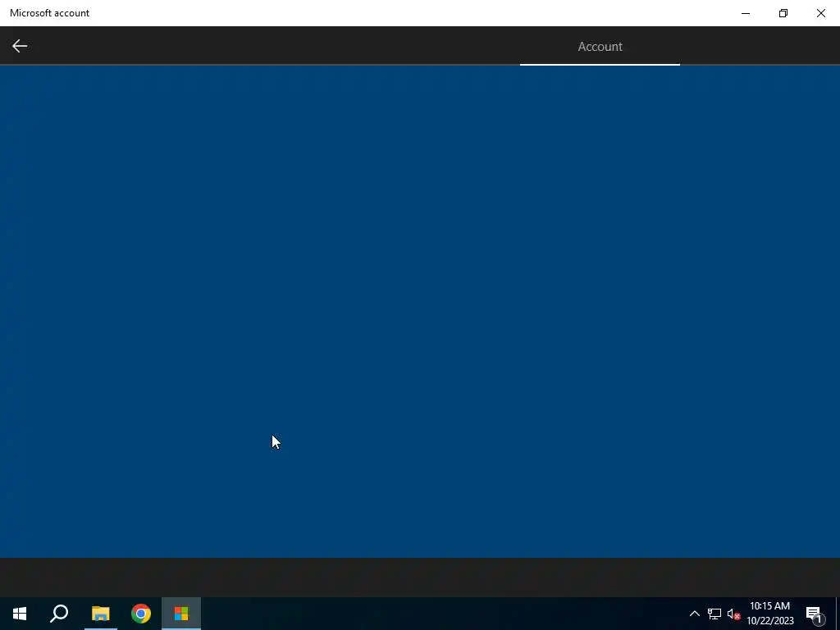Select the Account tab
Screen dimensions: 840x630
tap(600, 47)
